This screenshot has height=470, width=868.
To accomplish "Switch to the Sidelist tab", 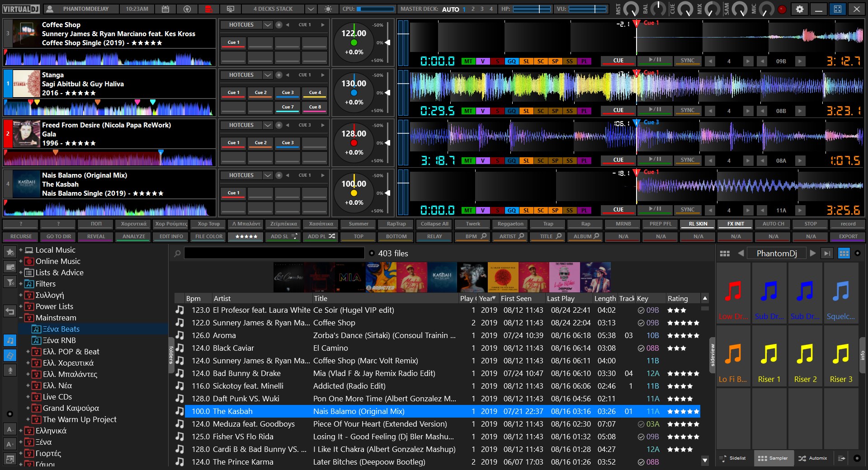I will [x=733, y=458].
